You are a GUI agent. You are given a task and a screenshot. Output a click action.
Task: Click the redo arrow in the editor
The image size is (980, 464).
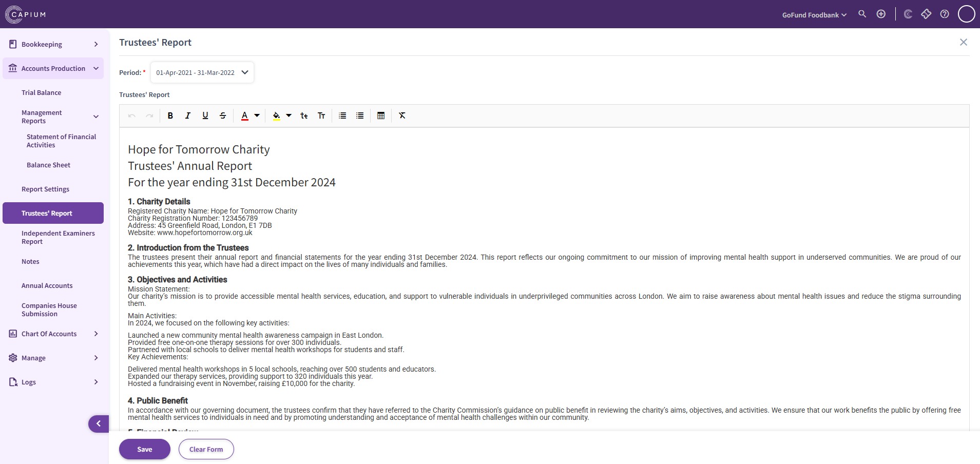point(149,115)
